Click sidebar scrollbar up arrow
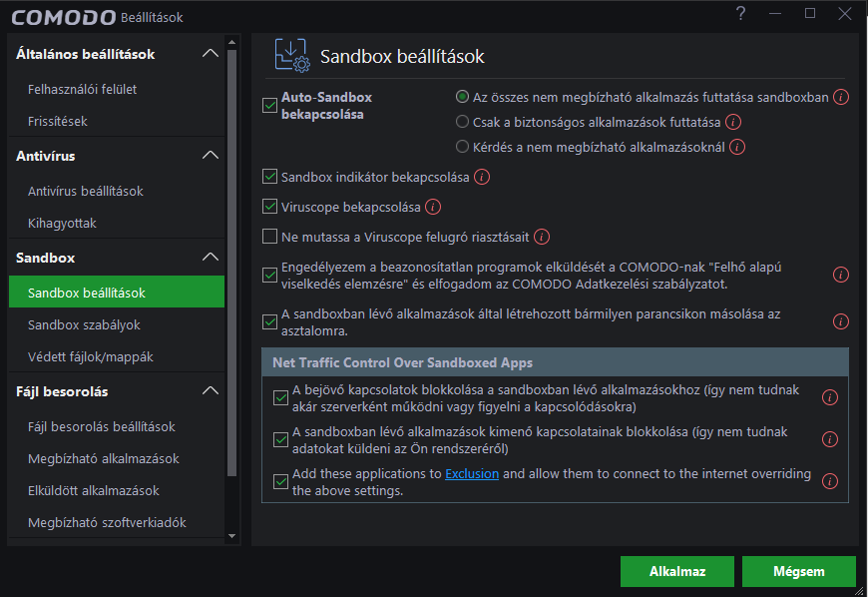Screen dimensions: 868x597 tap(231, 42)
